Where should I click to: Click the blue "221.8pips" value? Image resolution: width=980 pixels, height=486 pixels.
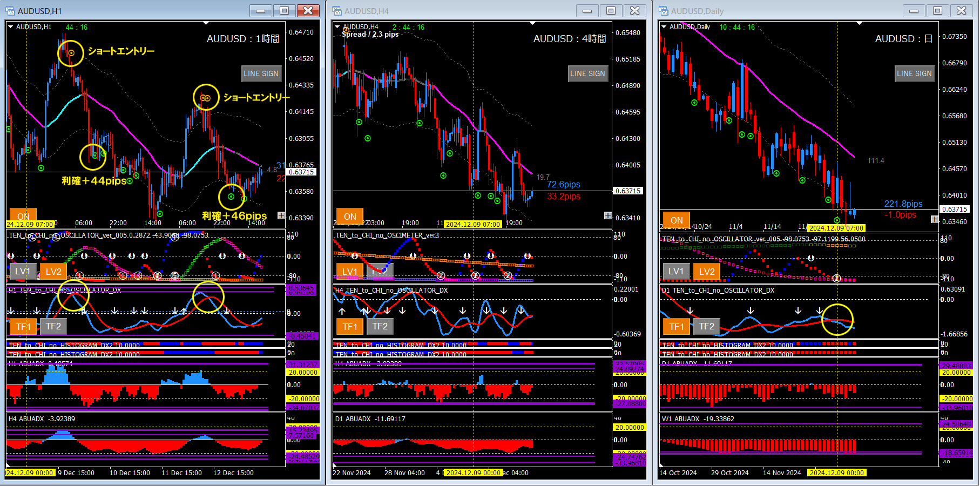point(903,204)
